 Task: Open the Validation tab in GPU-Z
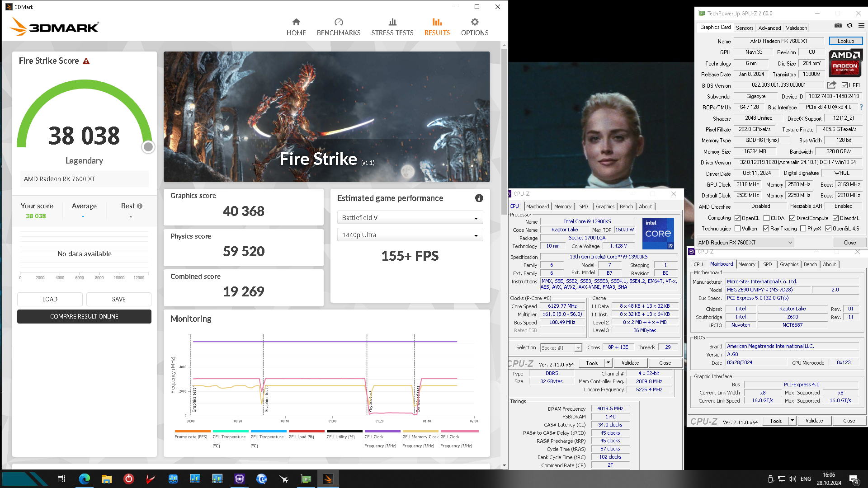click(x=797, y=28)
